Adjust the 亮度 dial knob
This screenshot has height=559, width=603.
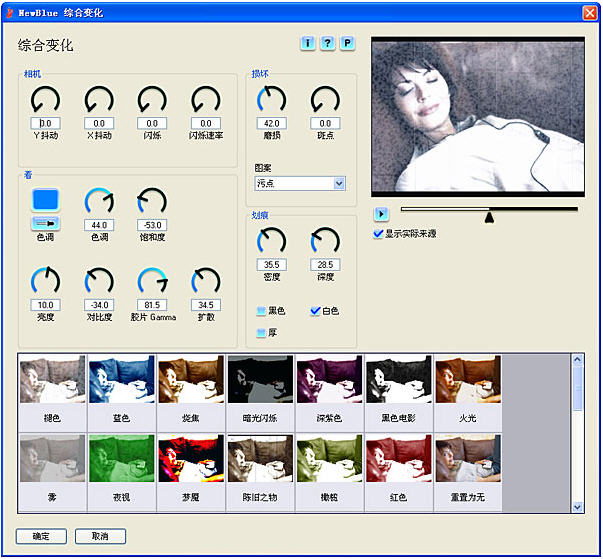(x=45, y=281)
